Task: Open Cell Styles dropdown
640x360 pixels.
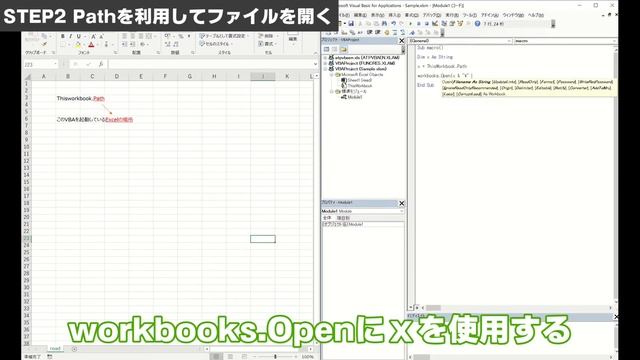Action: point(216,44)
